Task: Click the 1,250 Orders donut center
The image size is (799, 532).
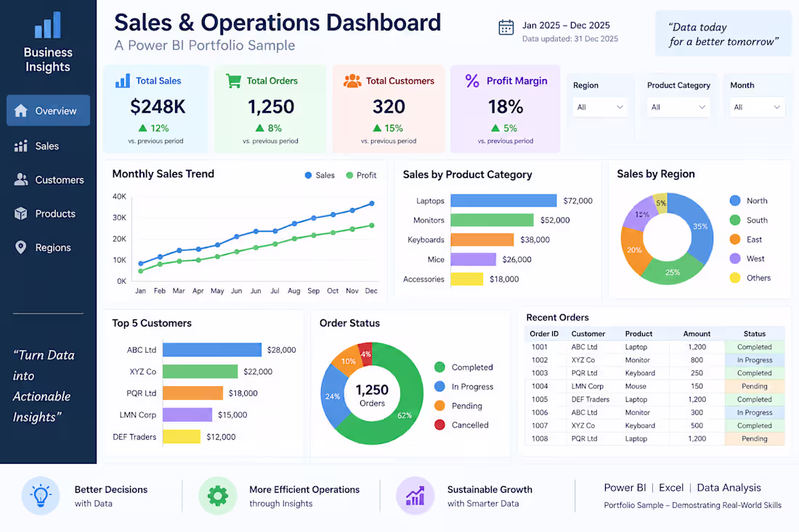Action: tap(372, 395)
